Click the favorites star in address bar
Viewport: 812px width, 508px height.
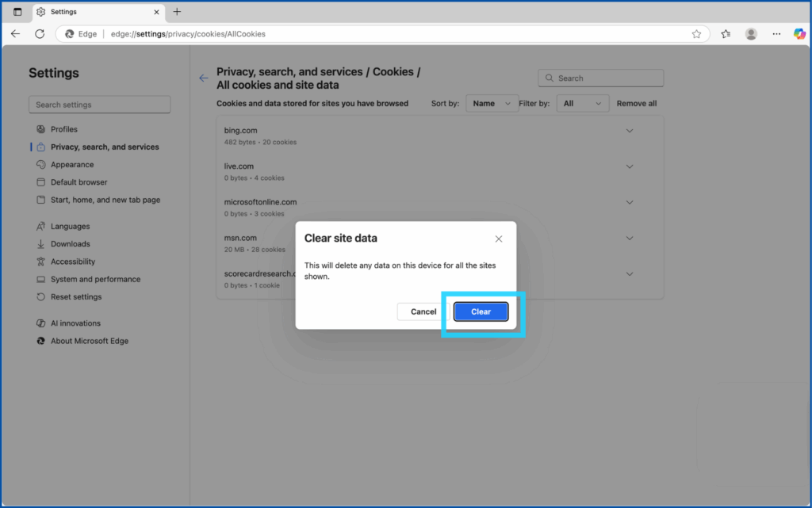click(x=696, y=34)
